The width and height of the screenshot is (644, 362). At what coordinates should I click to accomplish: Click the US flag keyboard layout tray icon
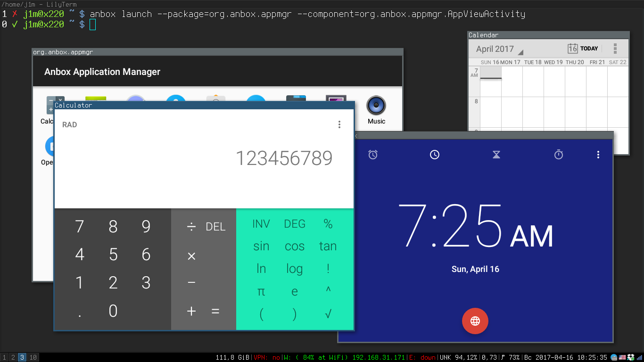click(x=622, y=357)
